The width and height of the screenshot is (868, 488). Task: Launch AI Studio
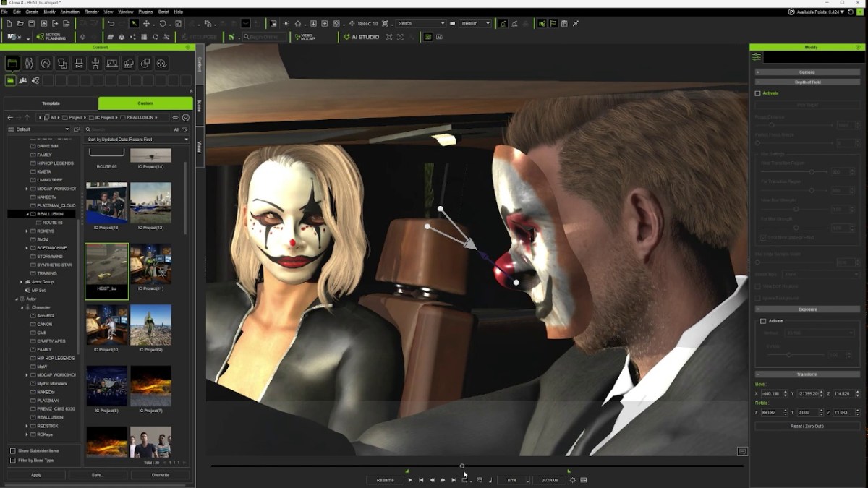click(362, 37)
